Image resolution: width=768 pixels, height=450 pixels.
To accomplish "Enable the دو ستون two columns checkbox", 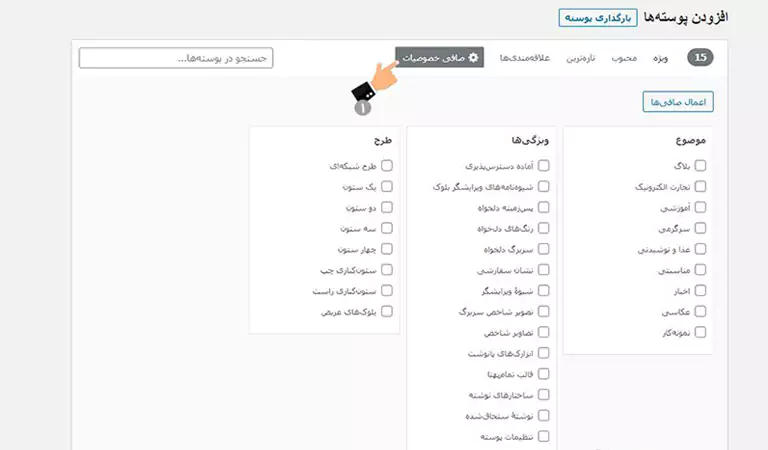I will (387, 207).
